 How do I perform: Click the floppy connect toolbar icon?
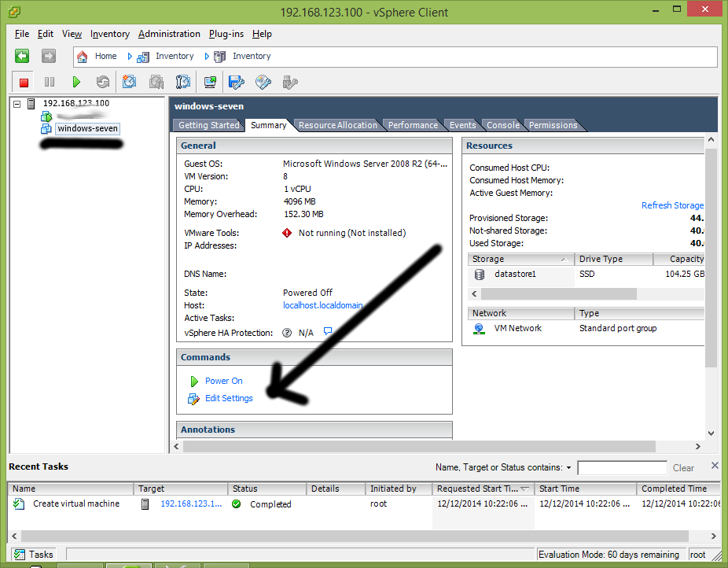pyautogui.click(x=237, y=82)
